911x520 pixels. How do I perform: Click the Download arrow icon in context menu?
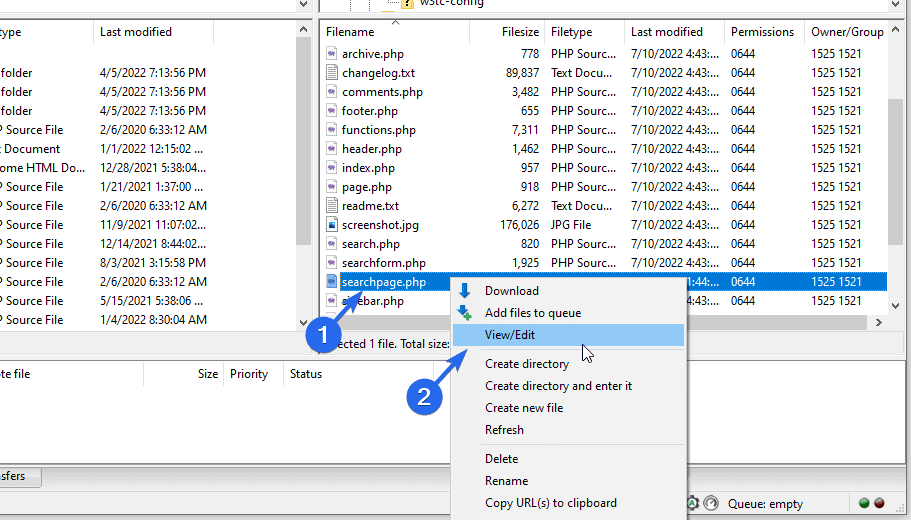click(x=465, y=291)
